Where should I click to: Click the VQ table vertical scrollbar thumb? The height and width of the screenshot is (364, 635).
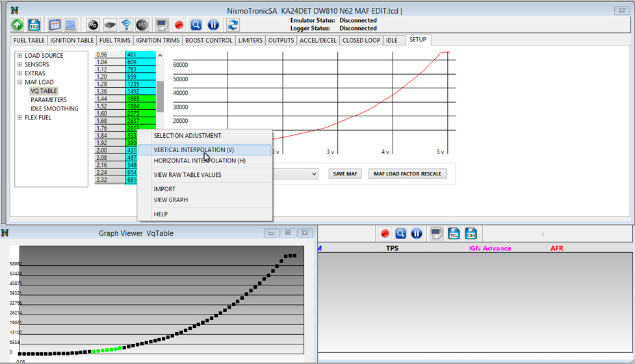click(160, 96)
